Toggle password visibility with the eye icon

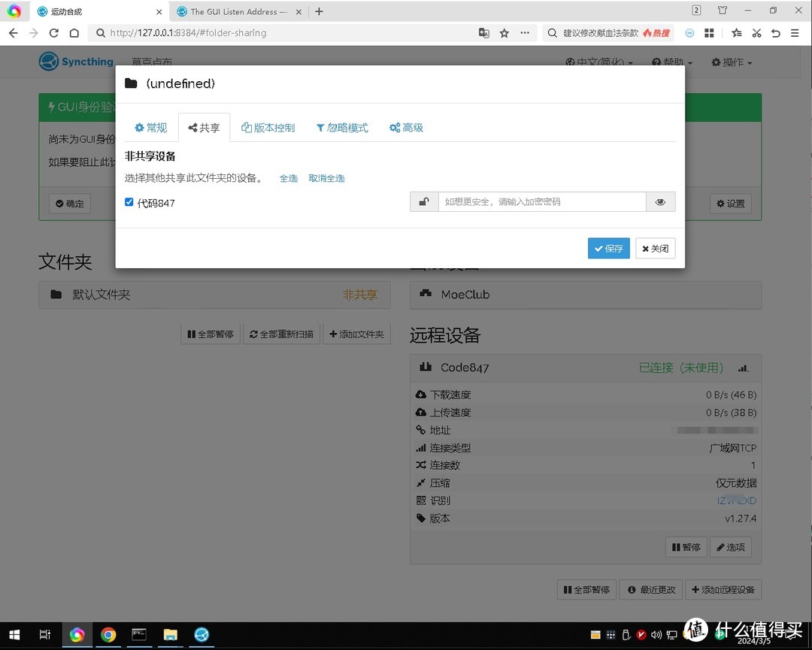[x=660, y=201]
